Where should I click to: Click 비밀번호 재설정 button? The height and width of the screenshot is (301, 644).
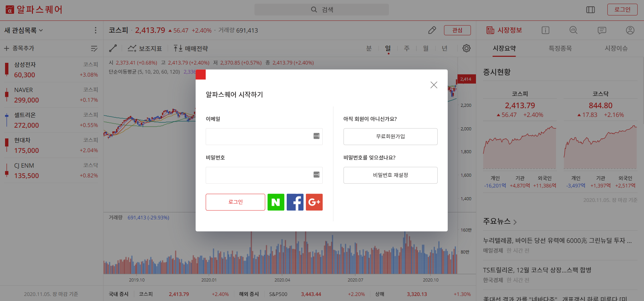pos(391,175)
